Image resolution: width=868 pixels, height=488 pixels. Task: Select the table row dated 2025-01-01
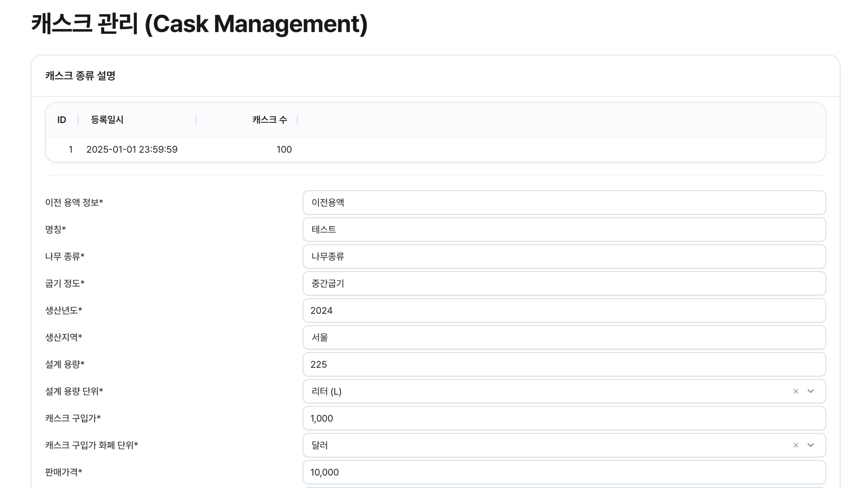[x=435, y=149]
